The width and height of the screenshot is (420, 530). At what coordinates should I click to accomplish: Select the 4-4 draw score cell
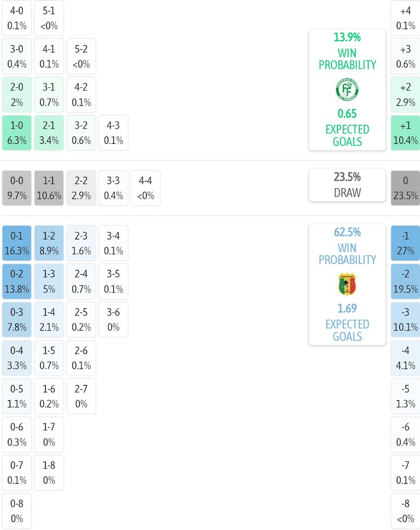coord(145,188)
